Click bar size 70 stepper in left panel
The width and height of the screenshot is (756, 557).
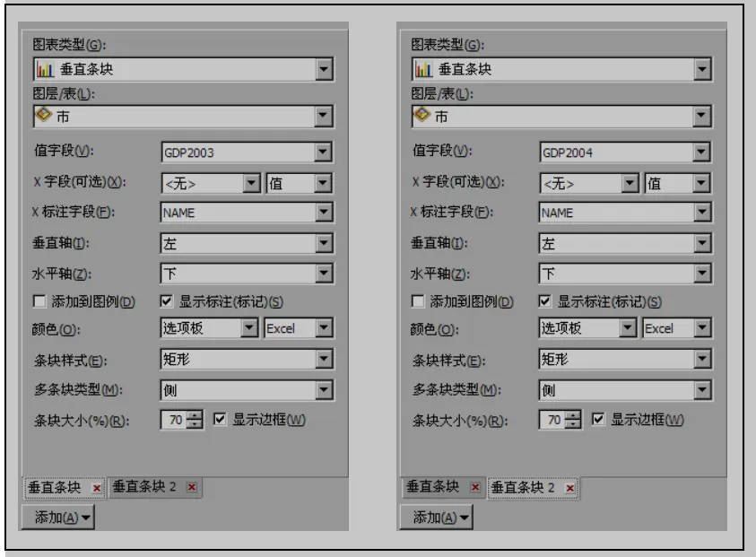pyautogui.click(x=195, y=420)
